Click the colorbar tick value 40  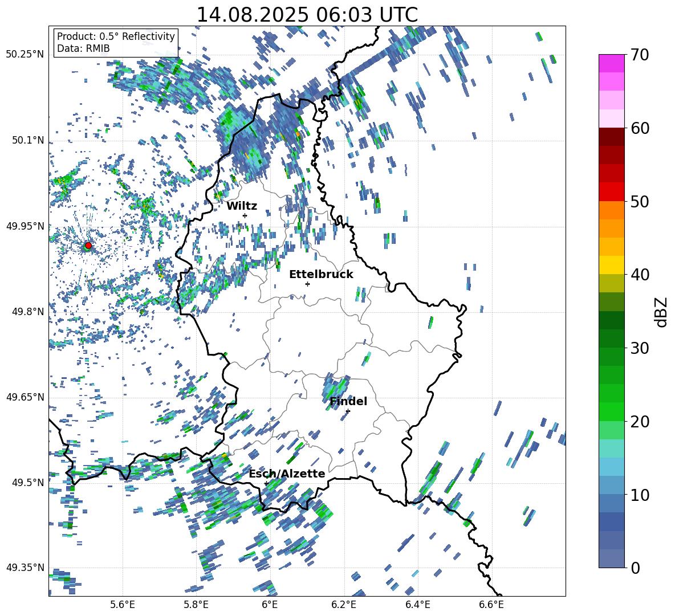tap(640, 275)
